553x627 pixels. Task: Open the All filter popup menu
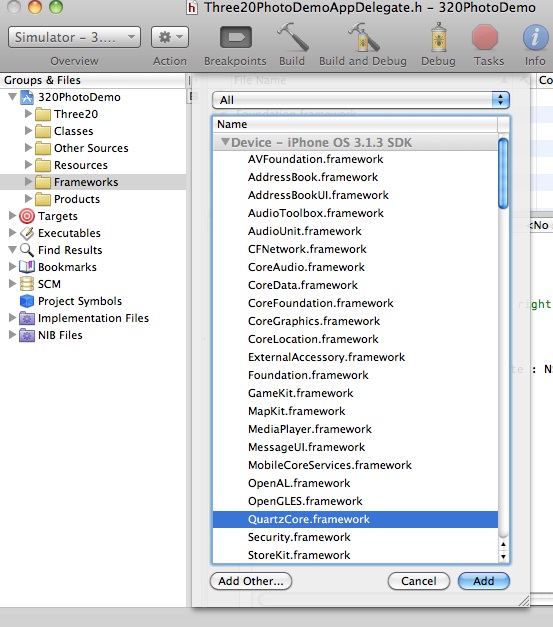tap(361, 100)
